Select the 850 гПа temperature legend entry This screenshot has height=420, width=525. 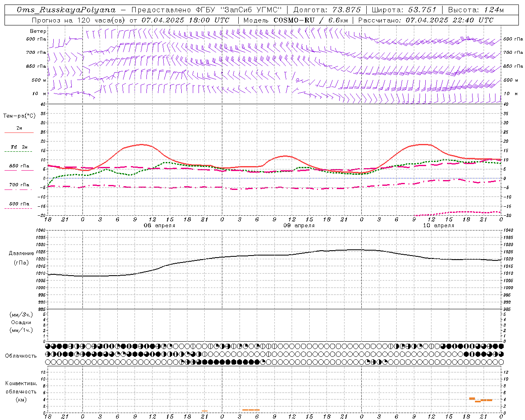(x=19, y=167)
